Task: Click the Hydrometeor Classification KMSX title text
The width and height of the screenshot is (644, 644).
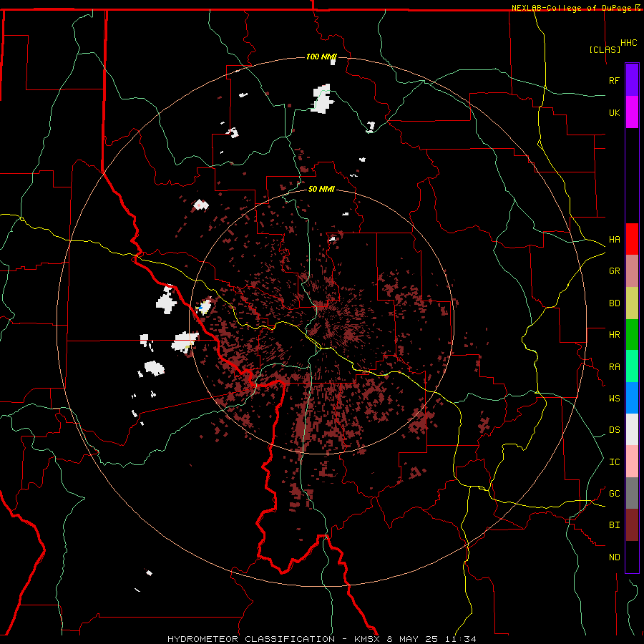Action: pos(321,639)
